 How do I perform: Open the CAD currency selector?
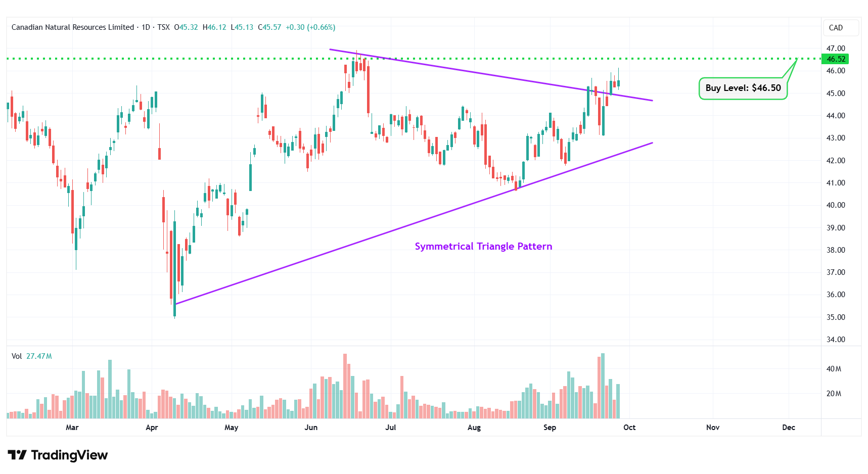pyautogui.click(x=836, y=28)
